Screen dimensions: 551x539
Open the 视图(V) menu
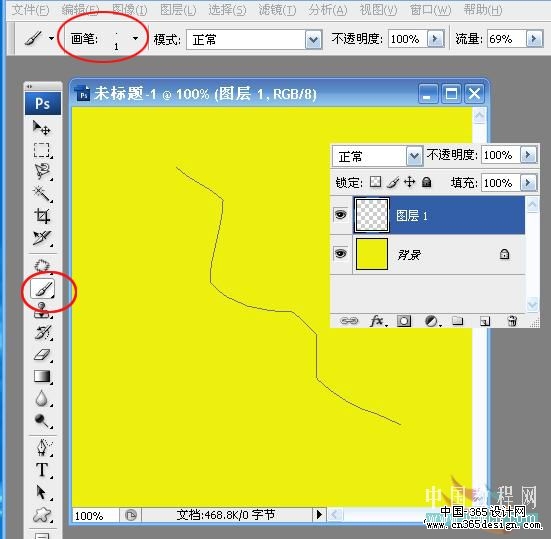(x=378, y=10)
